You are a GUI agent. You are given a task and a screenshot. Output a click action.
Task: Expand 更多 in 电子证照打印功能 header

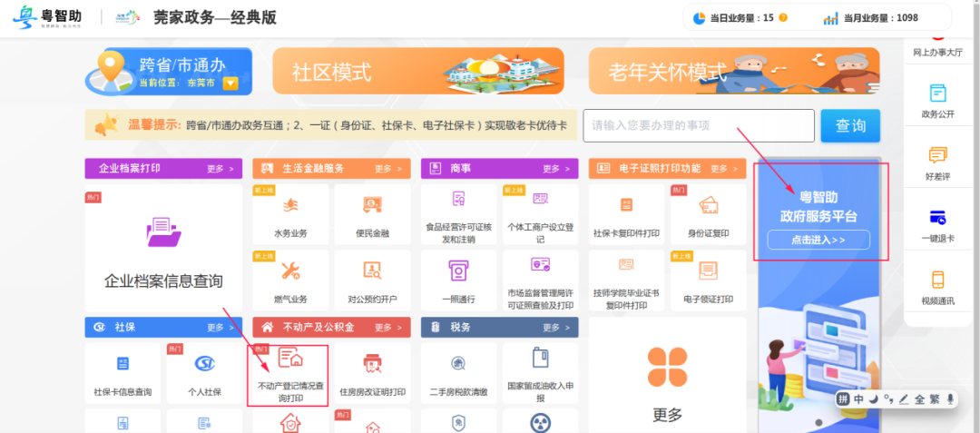pos(724,169)
